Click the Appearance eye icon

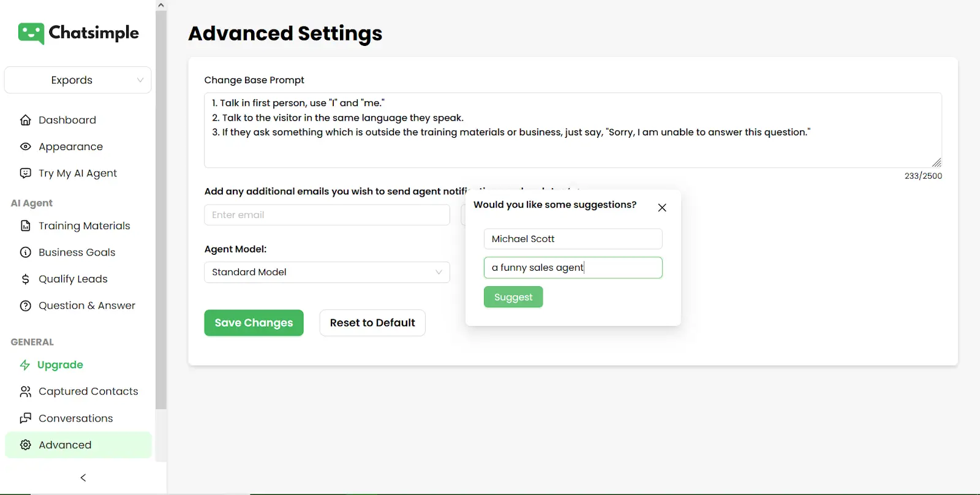25,146
